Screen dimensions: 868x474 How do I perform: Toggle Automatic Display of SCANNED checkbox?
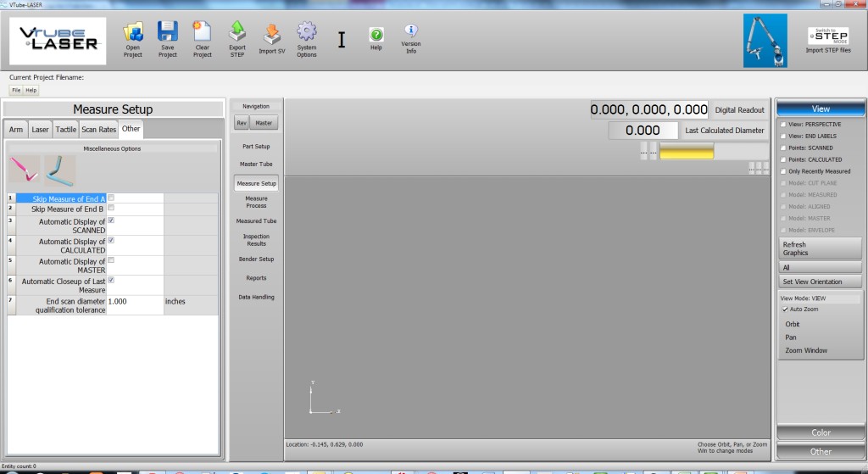click(x=111, y=220)
